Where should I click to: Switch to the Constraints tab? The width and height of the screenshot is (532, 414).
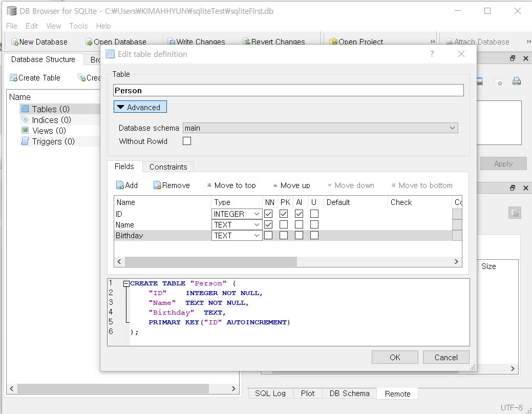(168, 167)
